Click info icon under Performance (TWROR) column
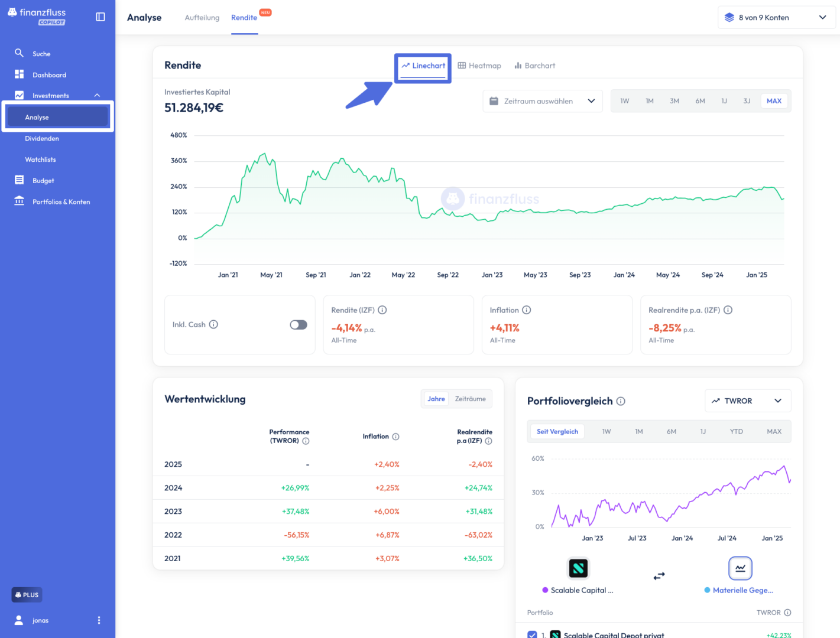This screenshot has width=840, height=638. tap(306, 441)
